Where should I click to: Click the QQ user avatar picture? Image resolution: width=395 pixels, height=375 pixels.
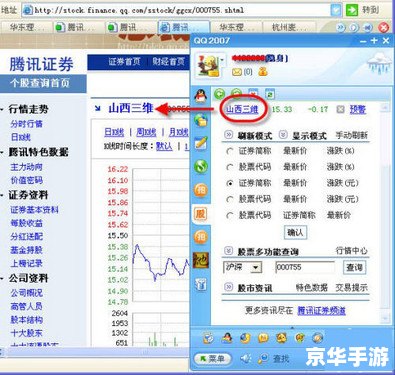[207, 65]
